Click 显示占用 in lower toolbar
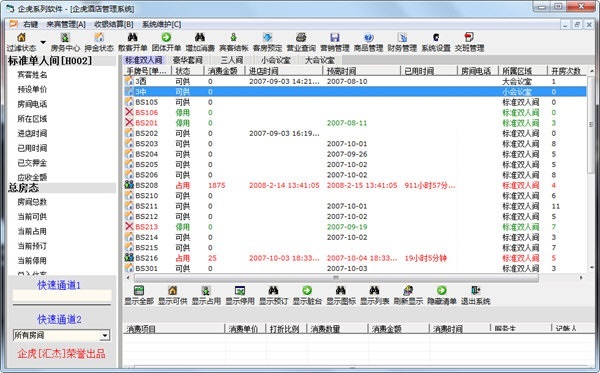 [x=206, y=295]
